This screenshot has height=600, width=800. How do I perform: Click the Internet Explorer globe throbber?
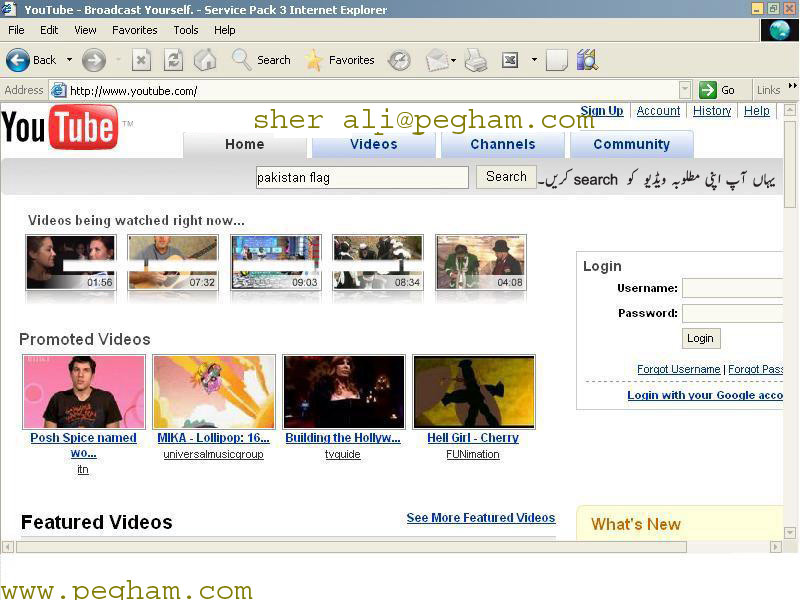(x=779, y=30)
